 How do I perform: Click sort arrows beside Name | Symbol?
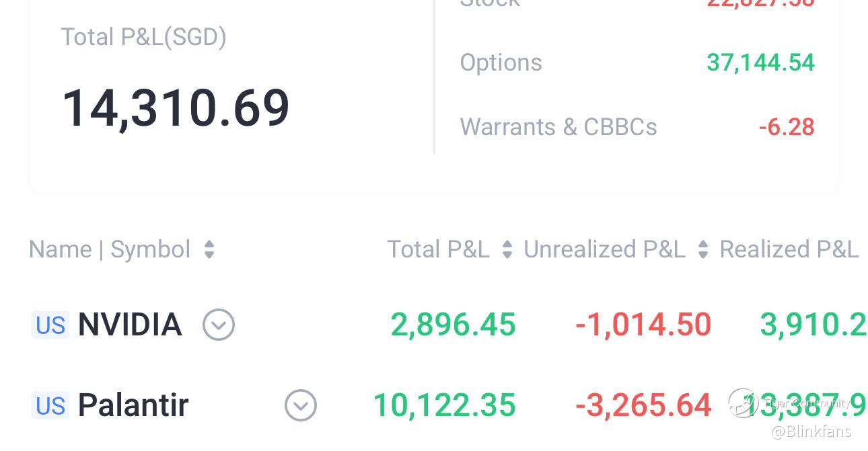click(209, 250)
